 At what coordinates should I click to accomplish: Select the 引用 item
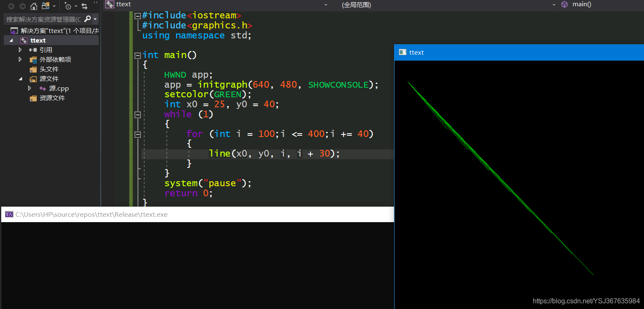(46, 50)
